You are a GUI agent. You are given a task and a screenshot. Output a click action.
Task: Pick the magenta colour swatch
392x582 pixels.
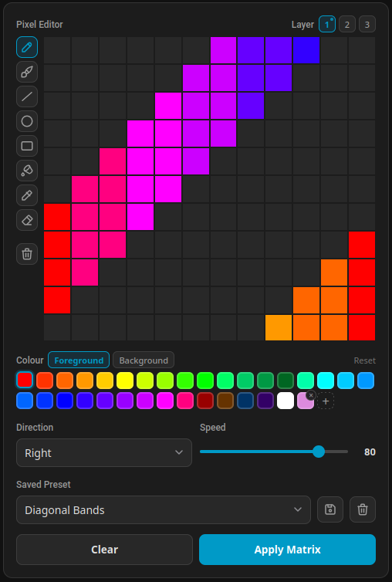tap(165, 401)
